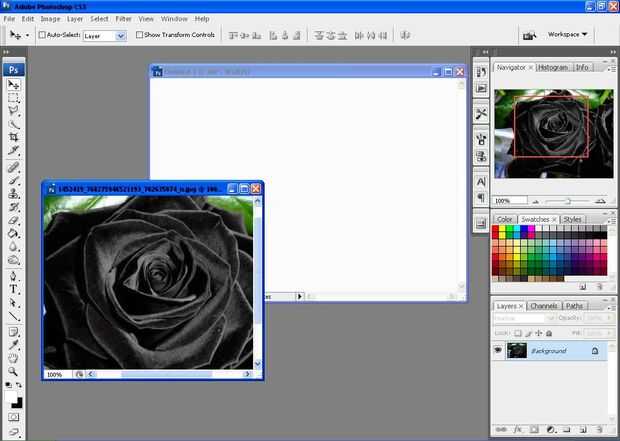
Task: Enable the Auto-Select checkbox
Action: pos(42,35)
